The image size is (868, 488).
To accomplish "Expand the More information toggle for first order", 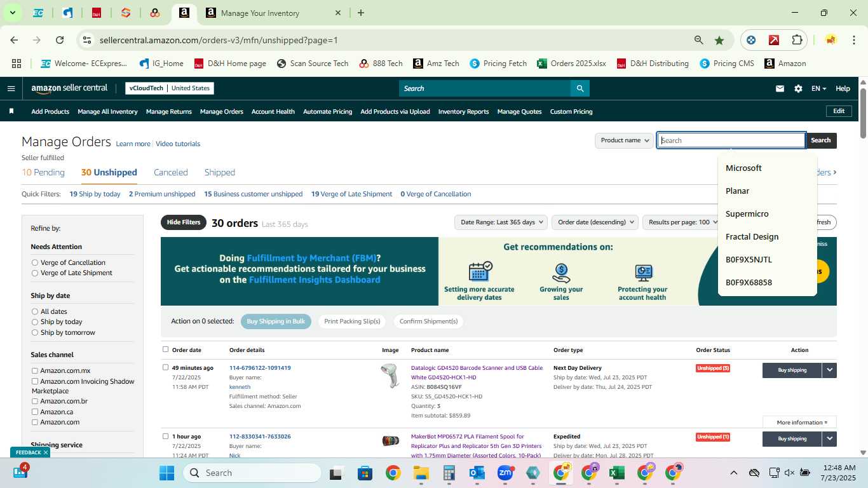I will coord(799,422).
